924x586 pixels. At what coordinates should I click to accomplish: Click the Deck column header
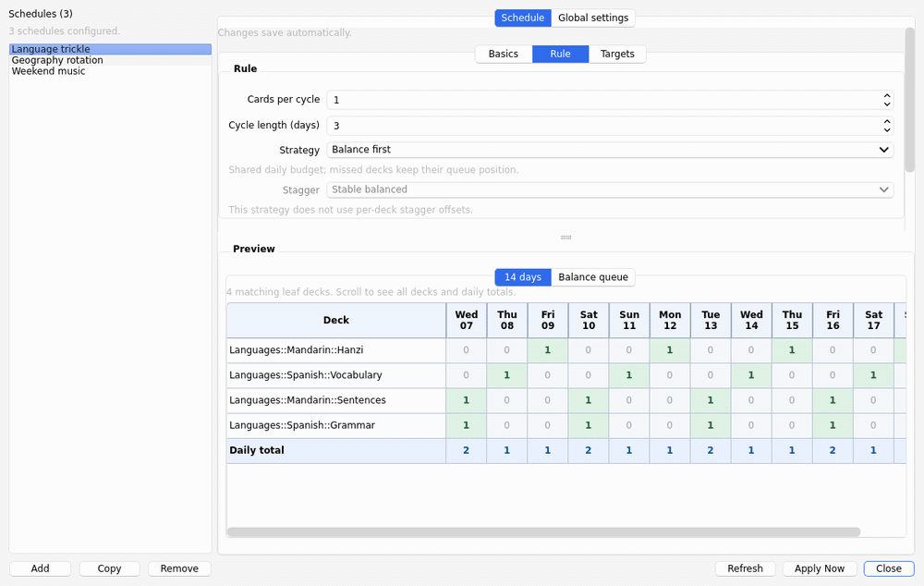(x=336, y=320)
